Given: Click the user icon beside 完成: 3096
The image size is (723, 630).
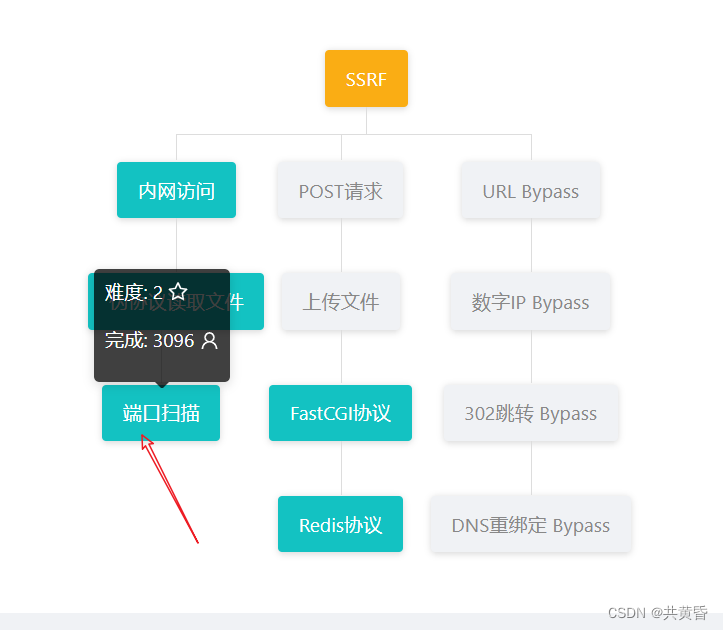Looking at the screenshot, I should click(x=209, y=340).
